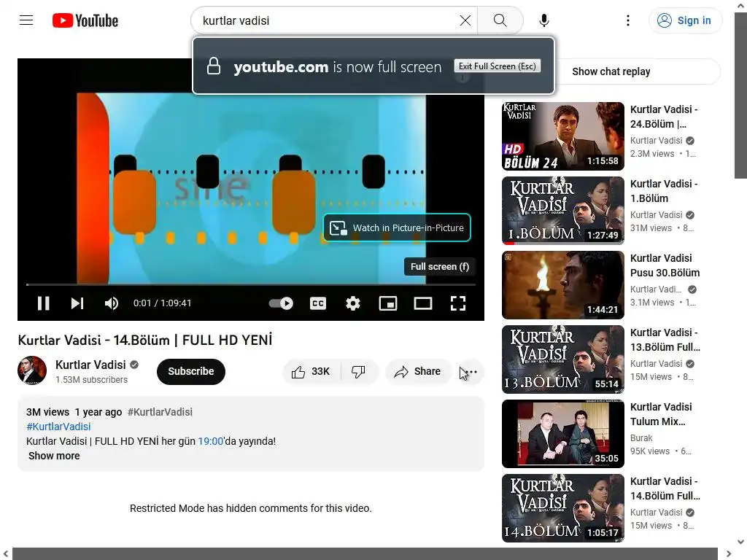Expand description with Show more
The width and height of the screenshot is (747, 560).
(x=54, y=456)
